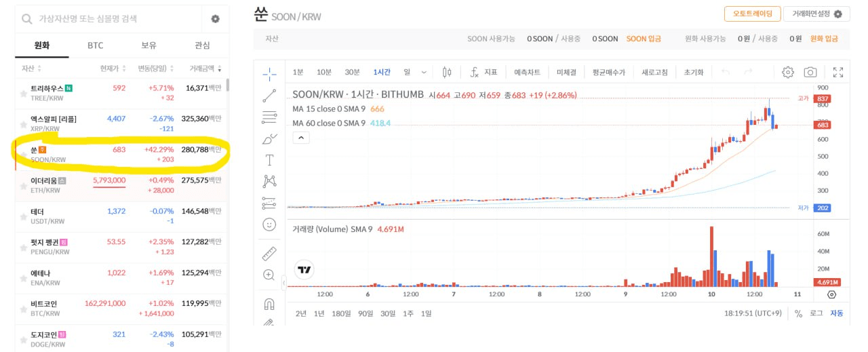The image size is (868, 352).
Task: Click the search magnifier icon
Action: [x=27, y=19]
